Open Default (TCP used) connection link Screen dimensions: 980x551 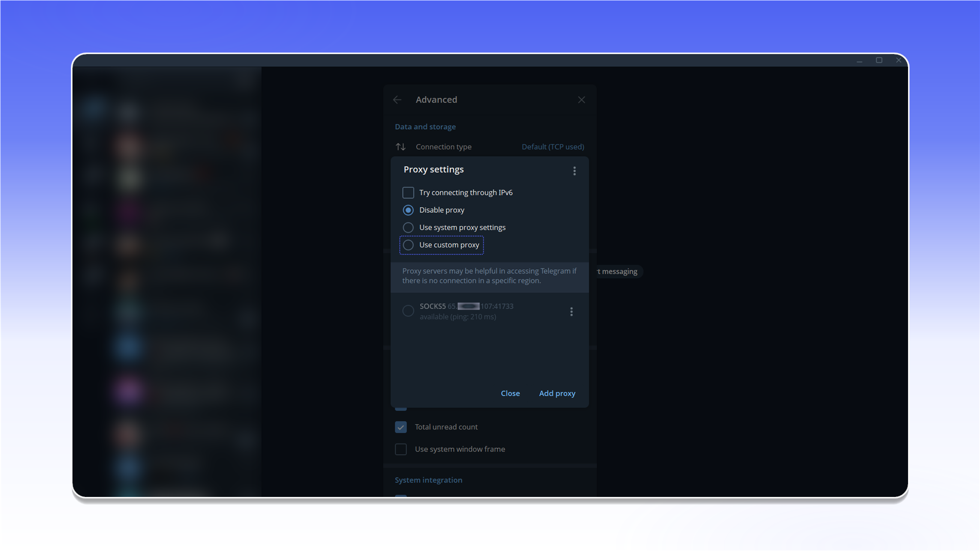(553, 147)
